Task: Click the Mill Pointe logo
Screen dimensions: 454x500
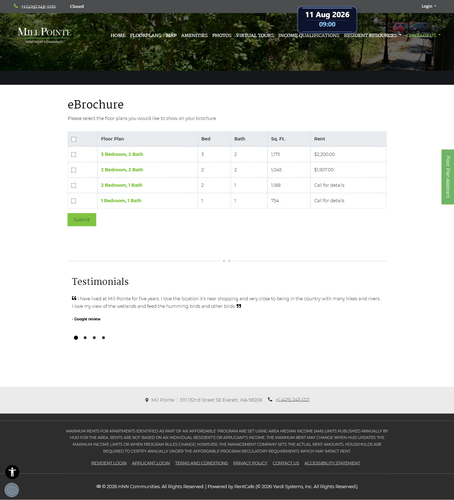Action: coord(44,35)
